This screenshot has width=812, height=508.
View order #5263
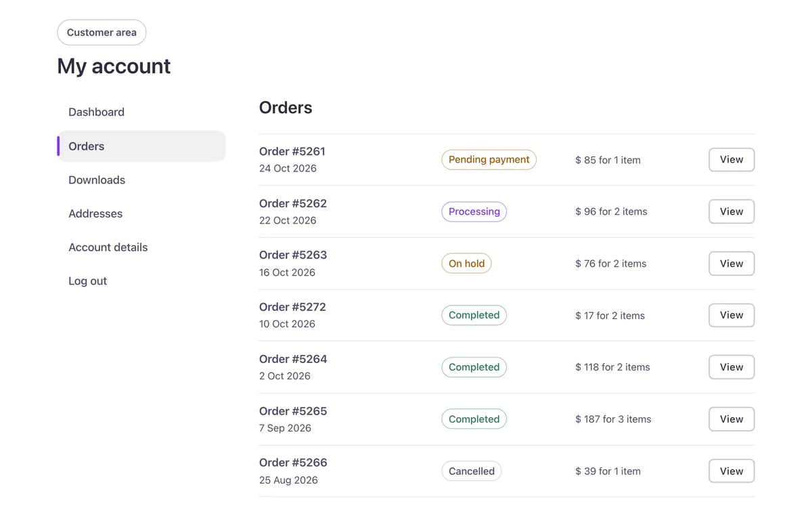click(x=731, y=263)
